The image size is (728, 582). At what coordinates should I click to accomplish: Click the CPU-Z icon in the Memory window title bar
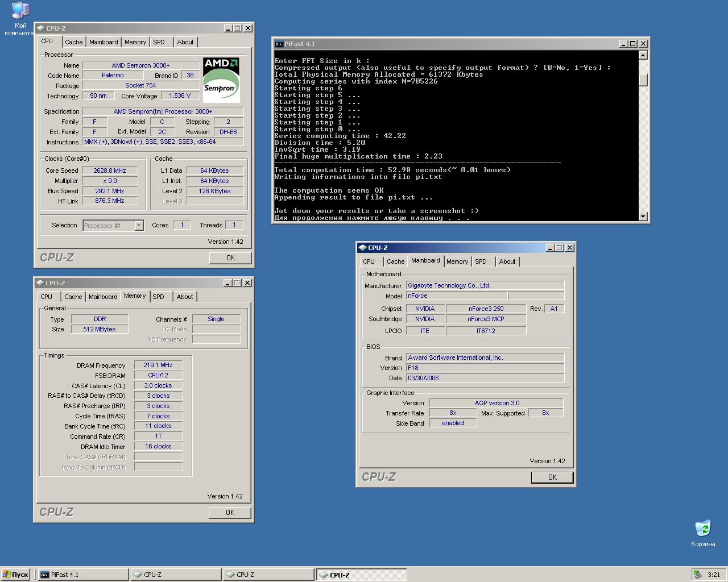point(40,282)
